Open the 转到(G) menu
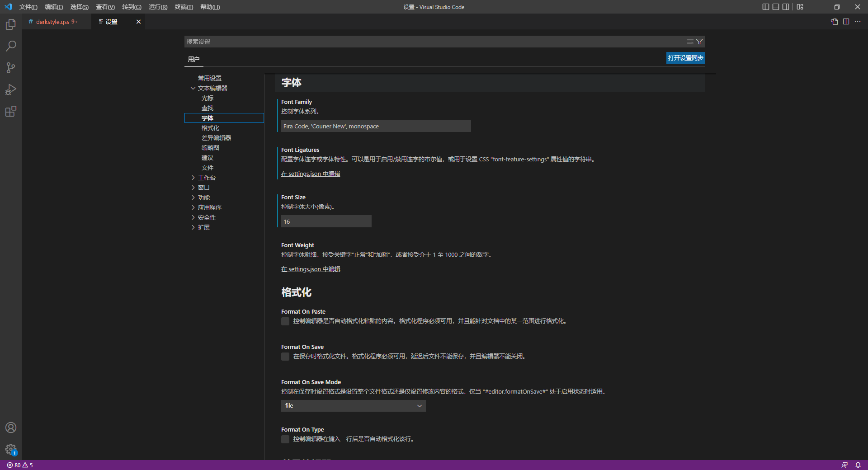The width and height of the screenshot is (868, 470). click(x=132, y=7)
